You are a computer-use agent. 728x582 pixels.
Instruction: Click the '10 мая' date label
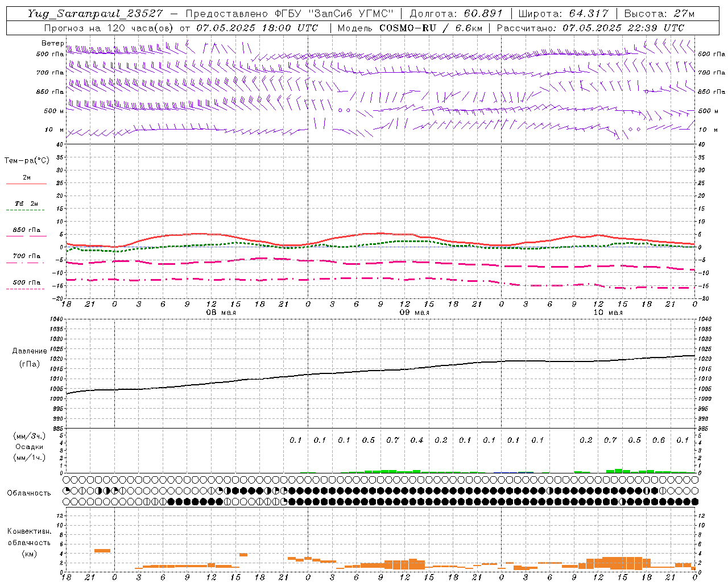tap(608, 313)
